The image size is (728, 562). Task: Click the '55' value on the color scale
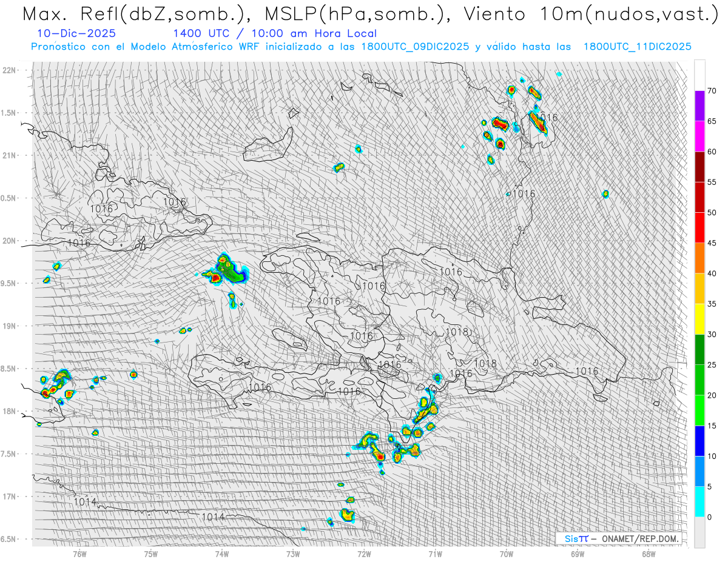(712, 182)
